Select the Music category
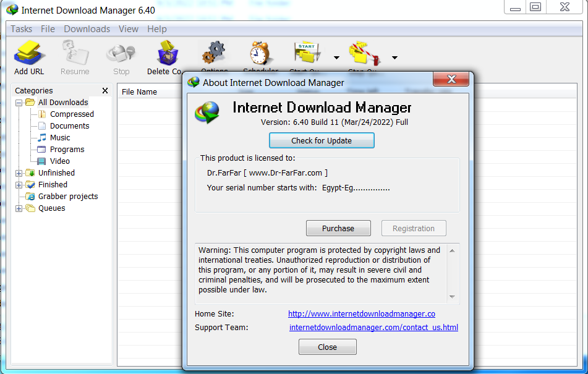Image resolution: width=588 pixels, height=374 pixels. (x=60, y=138)
